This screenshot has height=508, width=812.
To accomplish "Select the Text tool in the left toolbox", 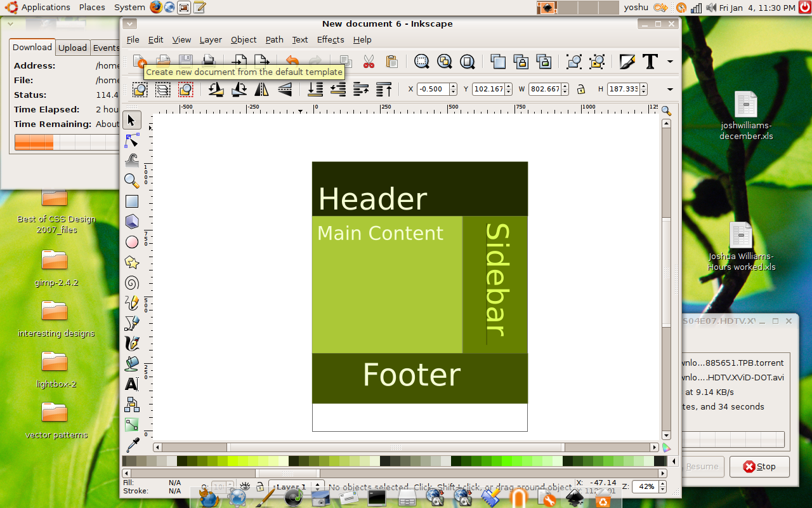I will pyautogui.click(x=132, y=384).
